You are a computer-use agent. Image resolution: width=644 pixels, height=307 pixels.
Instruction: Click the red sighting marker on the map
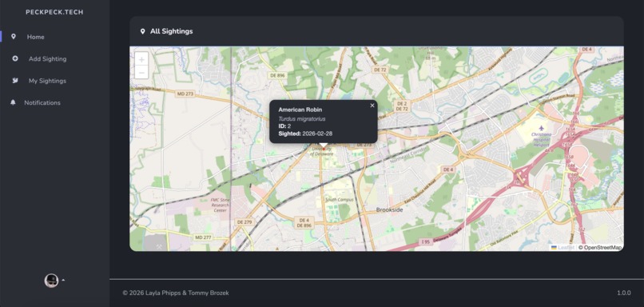(x=324, y=150)
